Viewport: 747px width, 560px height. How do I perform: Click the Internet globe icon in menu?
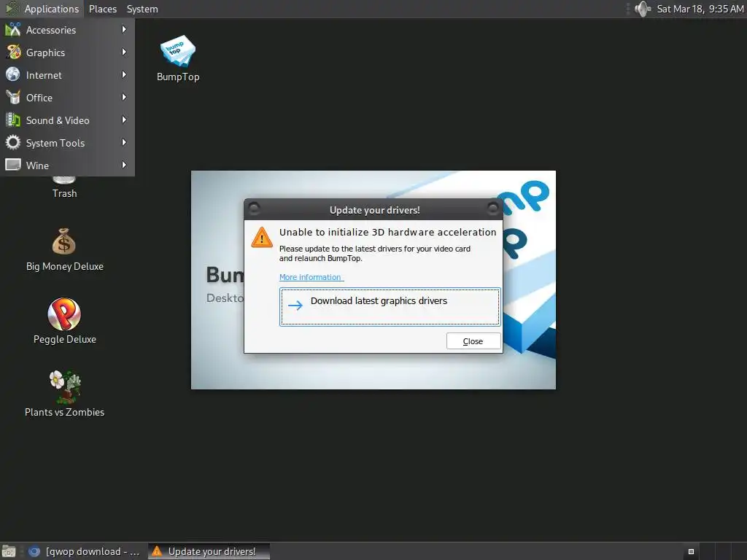pos(13,75)
